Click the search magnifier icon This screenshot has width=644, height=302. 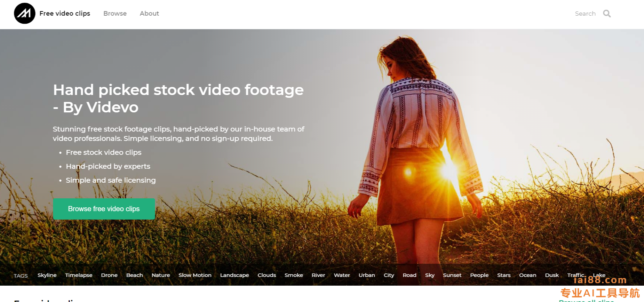[x=607, y=14]
